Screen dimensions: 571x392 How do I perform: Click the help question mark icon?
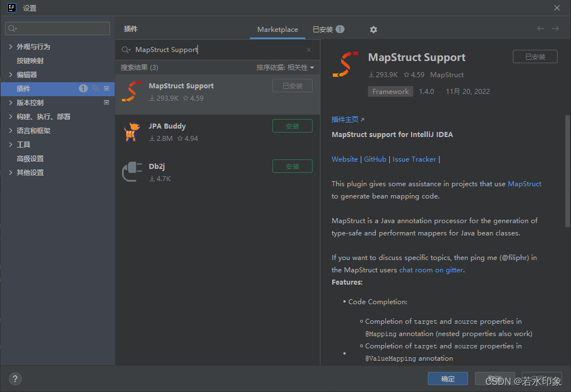[15, 379]
